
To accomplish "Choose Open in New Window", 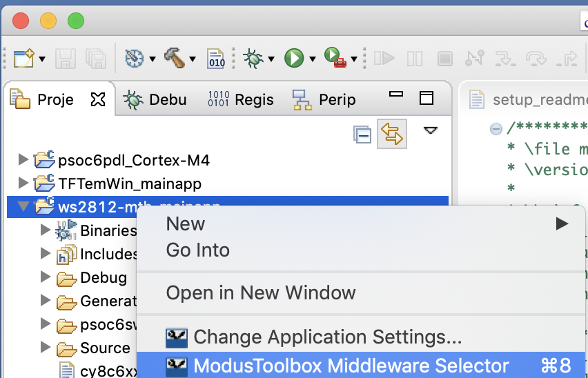I will [x=361, y=292].
